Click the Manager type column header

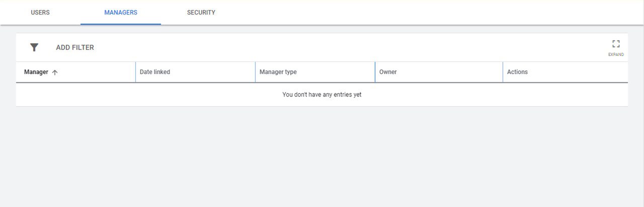278,72
